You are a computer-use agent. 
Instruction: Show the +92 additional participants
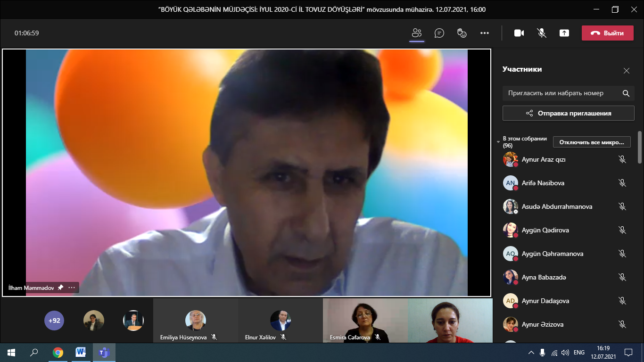pyautogui.click(x=54, y=321)
